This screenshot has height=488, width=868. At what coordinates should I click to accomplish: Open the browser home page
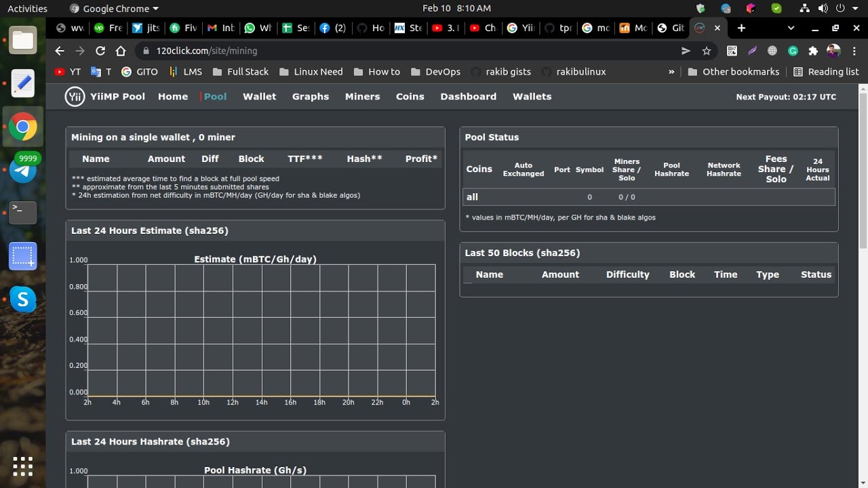[x=121, y=51]
